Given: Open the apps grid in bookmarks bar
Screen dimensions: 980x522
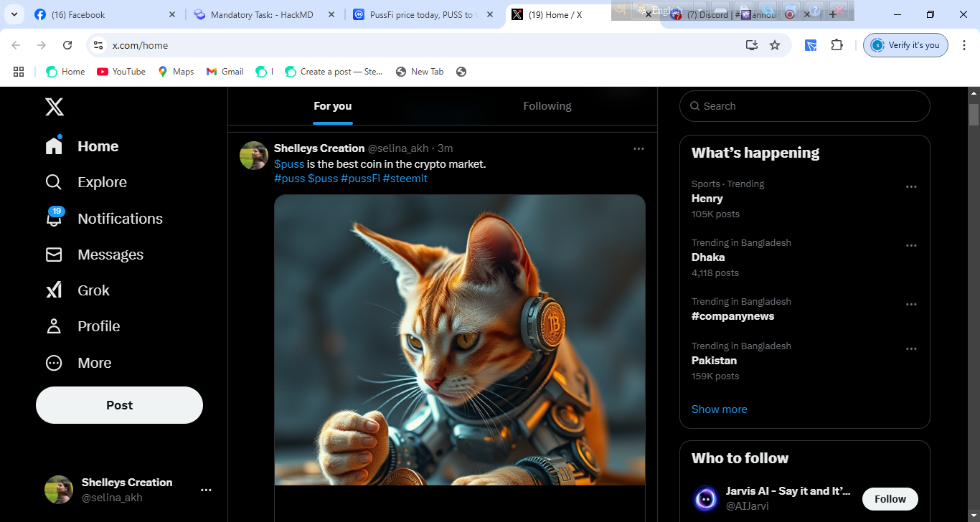Looking at the screenshot, I should tap(19, 72).
